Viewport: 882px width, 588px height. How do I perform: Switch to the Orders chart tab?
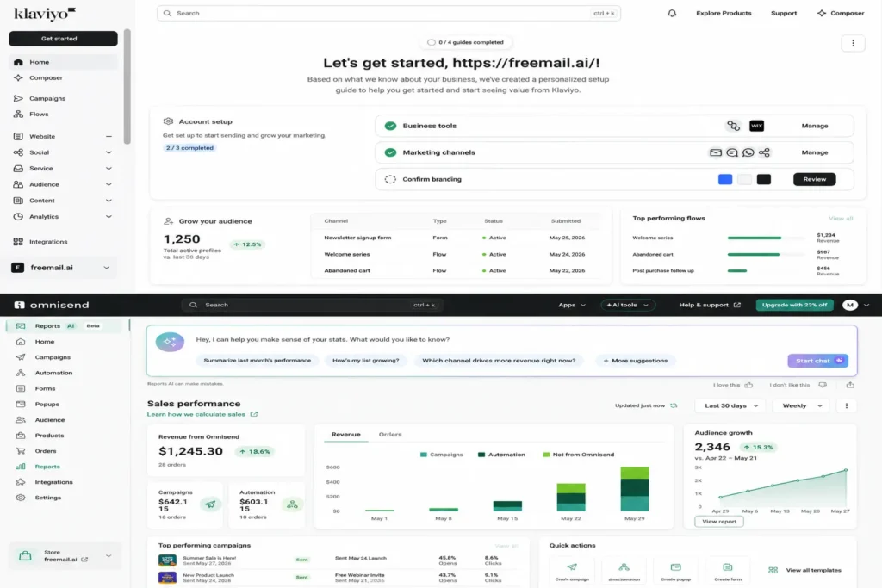(390, 435)
